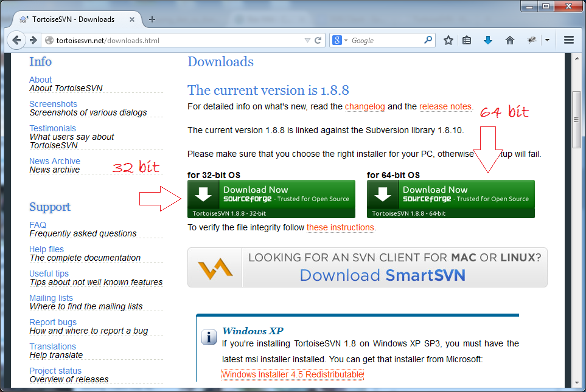Open the Report bugs sidebar link
This screenshot has height=392, width=586.
(53, 322)
